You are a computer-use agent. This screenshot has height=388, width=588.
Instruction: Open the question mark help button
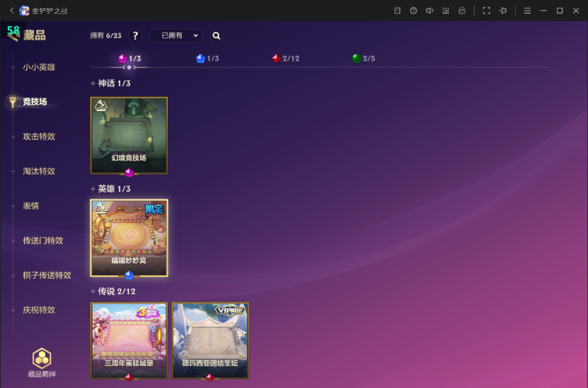coord(135,36)
